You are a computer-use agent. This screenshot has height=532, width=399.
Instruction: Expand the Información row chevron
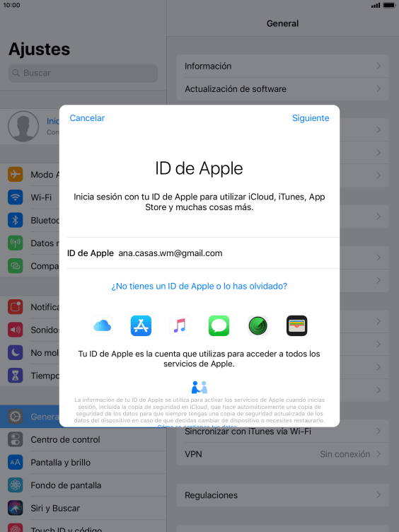[378, 66]
